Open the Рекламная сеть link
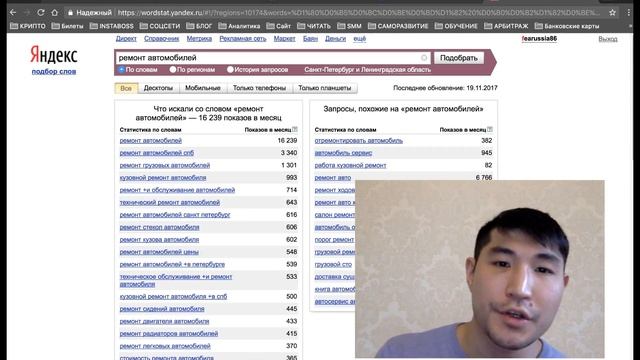The image size is (640, 360). pyautogui.click(x=243, y=39)
